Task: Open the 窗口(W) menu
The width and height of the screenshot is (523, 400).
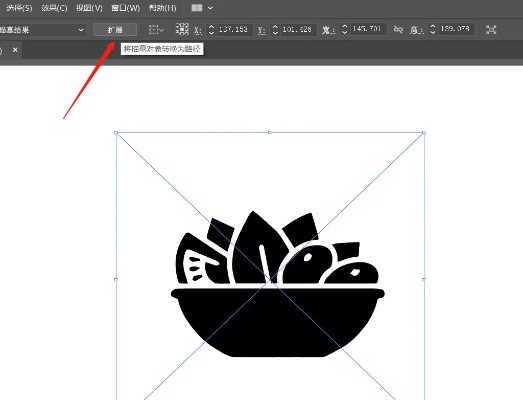Action: [x=125, y=8]
